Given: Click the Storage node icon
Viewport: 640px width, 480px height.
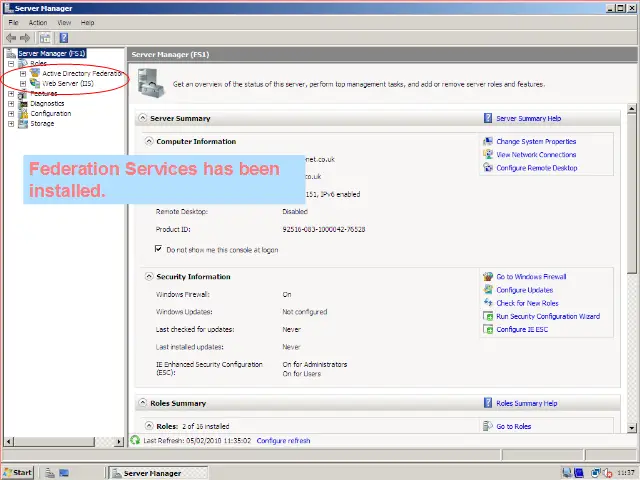Looking at the screenshot, I should (x=23, y=124).
